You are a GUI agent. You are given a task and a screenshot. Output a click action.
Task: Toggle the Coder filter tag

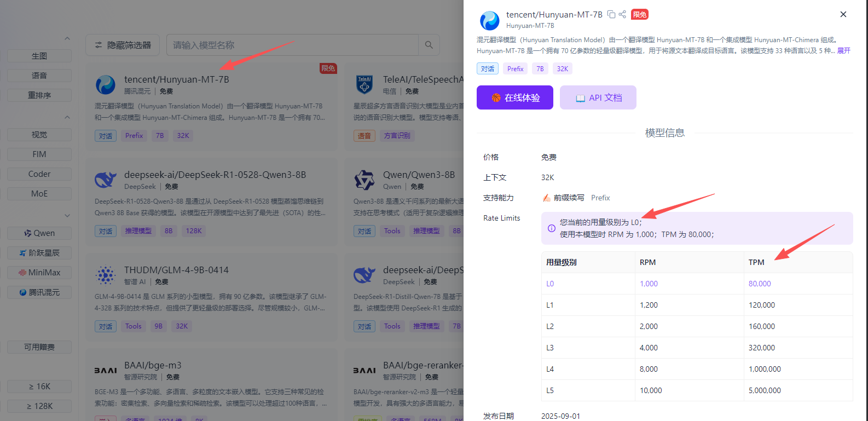tap(39, 174)
